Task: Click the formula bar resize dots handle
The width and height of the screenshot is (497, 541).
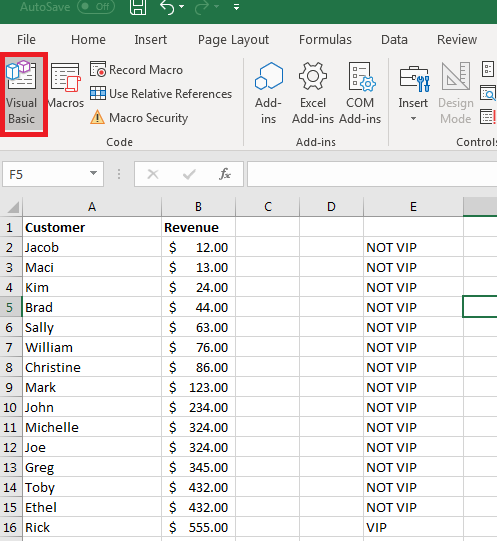Action: pyautogui.click(x=119, y=174)
